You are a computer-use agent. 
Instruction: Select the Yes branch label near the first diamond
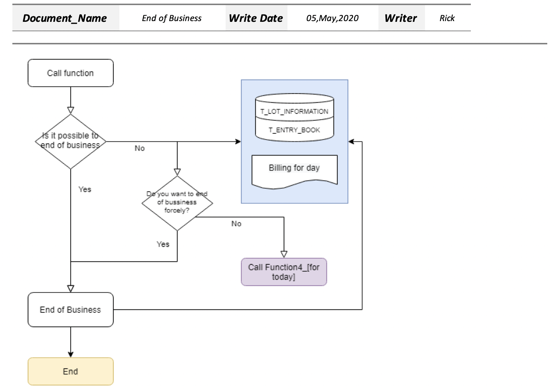(x=84, y=189)
